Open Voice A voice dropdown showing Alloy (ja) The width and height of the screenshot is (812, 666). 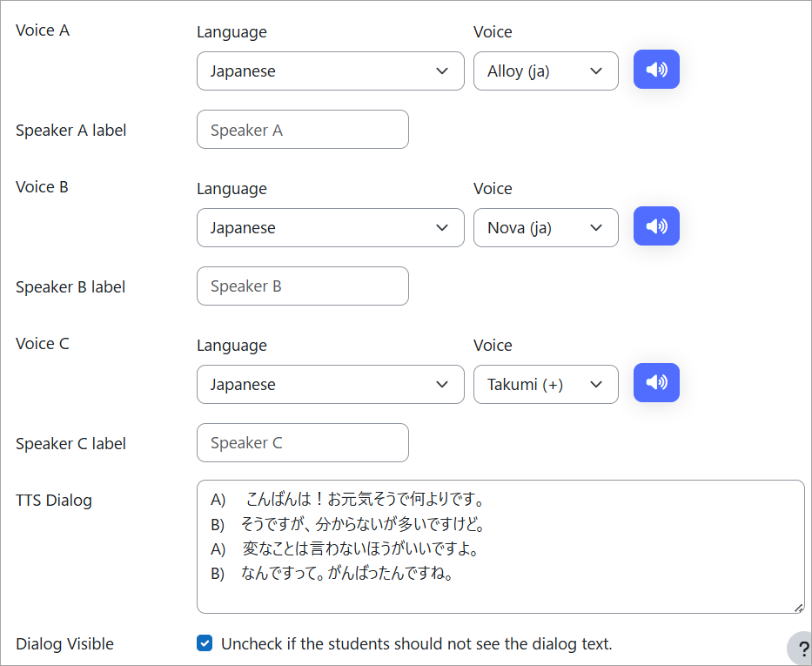click(546, 71)
